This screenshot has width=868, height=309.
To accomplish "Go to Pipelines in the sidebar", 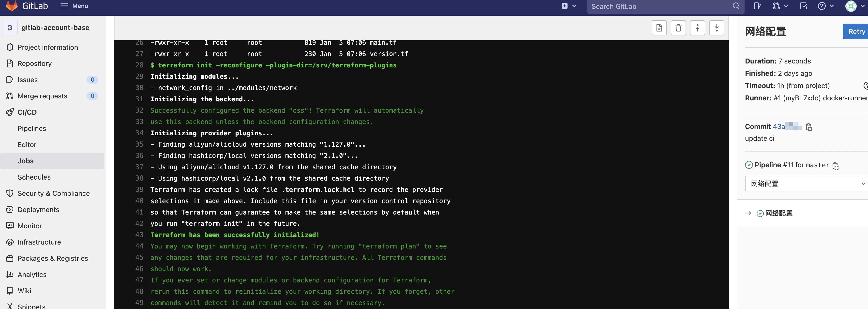I will coord(32,128).
